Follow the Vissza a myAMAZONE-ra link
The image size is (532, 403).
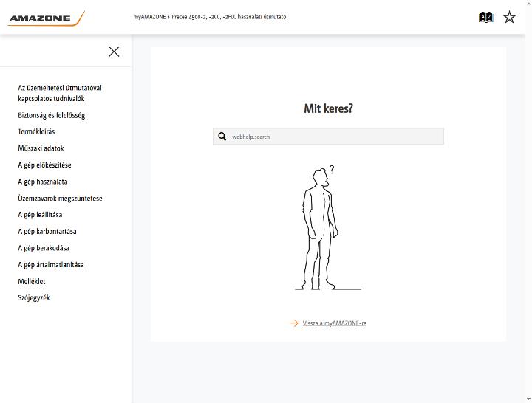335,323
